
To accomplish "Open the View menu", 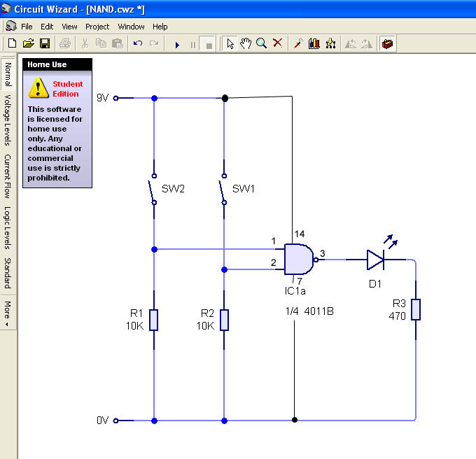I will pyautogui.click(x=69, y=27).
